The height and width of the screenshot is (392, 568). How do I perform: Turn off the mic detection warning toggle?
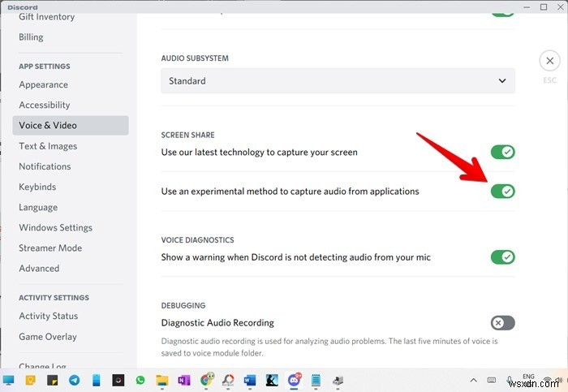pos(503,257)
